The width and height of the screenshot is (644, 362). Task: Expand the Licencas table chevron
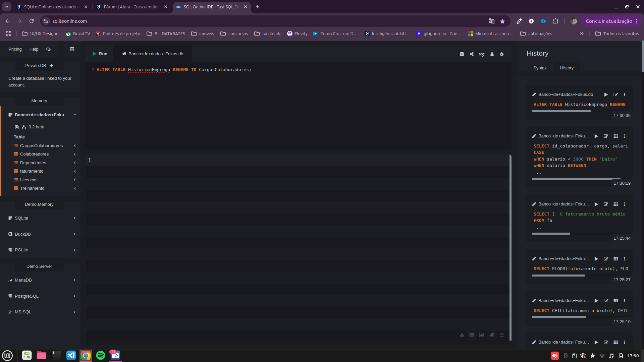pyautogui.click(x=75, y=180)
